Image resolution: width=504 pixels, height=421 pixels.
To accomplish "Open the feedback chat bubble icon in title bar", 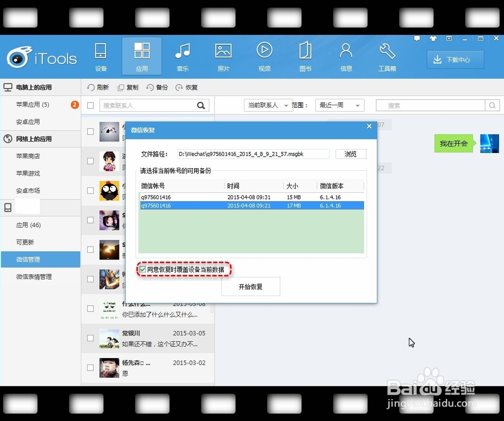I will point(417,39).
